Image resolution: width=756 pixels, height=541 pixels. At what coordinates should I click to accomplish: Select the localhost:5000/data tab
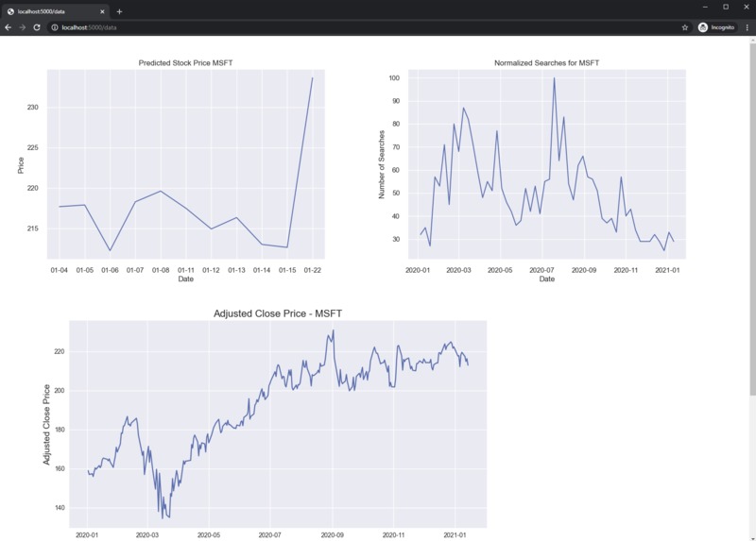coord(56,11)
